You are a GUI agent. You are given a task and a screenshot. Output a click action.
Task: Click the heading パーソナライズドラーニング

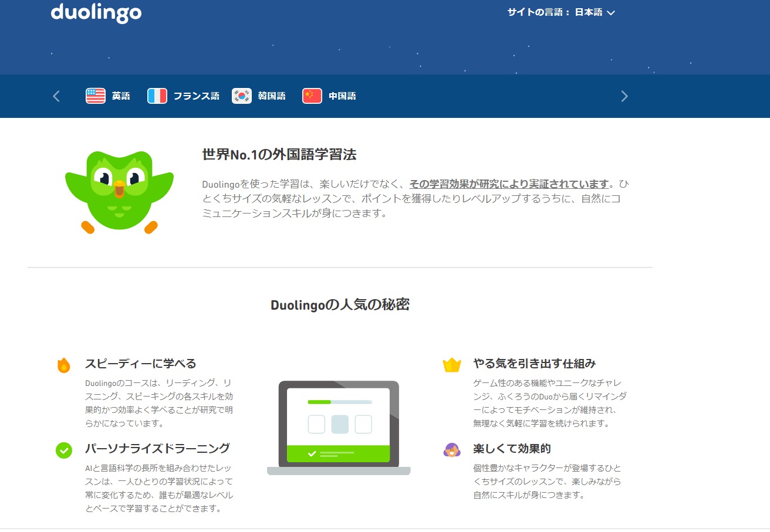157,449
